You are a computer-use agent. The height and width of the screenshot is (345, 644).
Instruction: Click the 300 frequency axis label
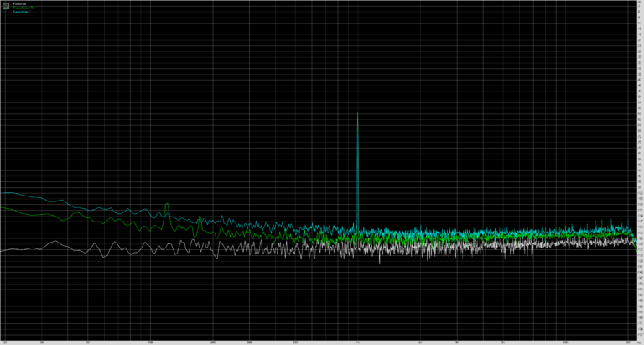click(x=249, y=342)
